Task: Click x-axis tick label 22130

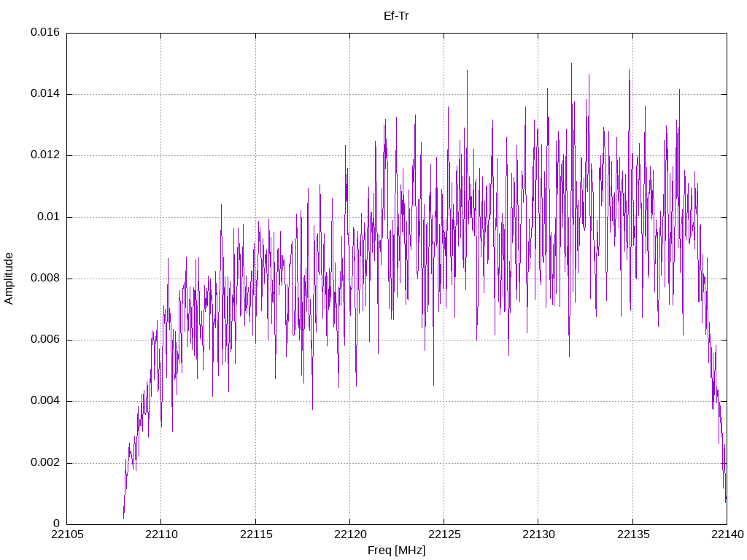Action: [x=539, y=534]
